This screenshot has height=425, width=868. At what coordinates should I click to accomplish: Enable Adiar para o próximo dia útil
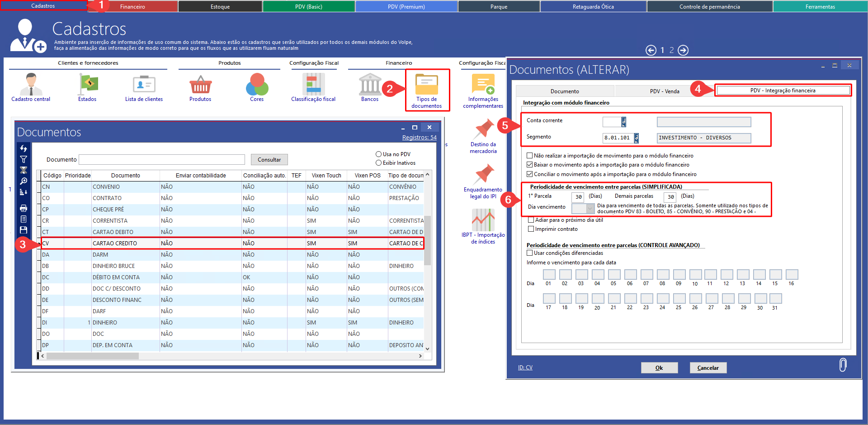(531, 220)
